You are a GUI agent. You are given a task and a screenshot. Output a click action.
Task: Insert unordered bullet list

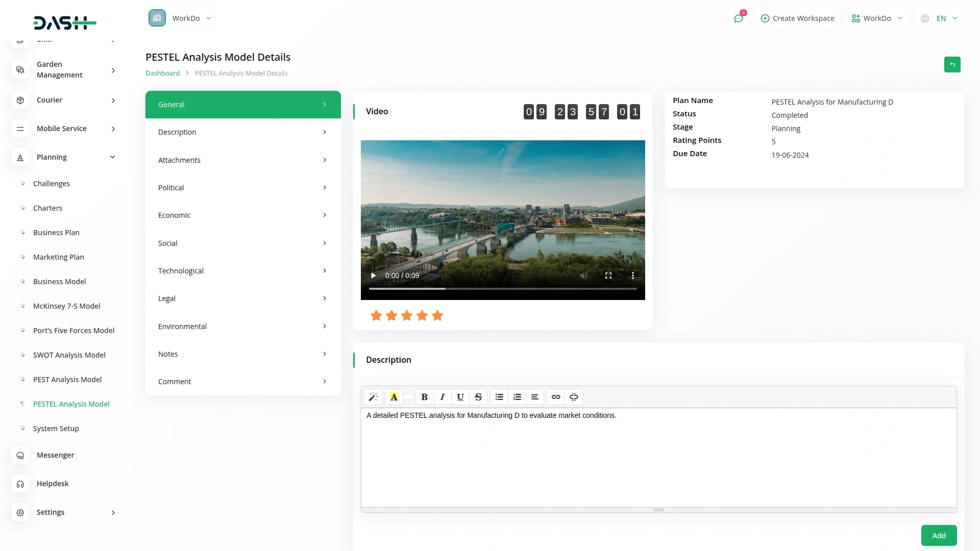(499, 397)
